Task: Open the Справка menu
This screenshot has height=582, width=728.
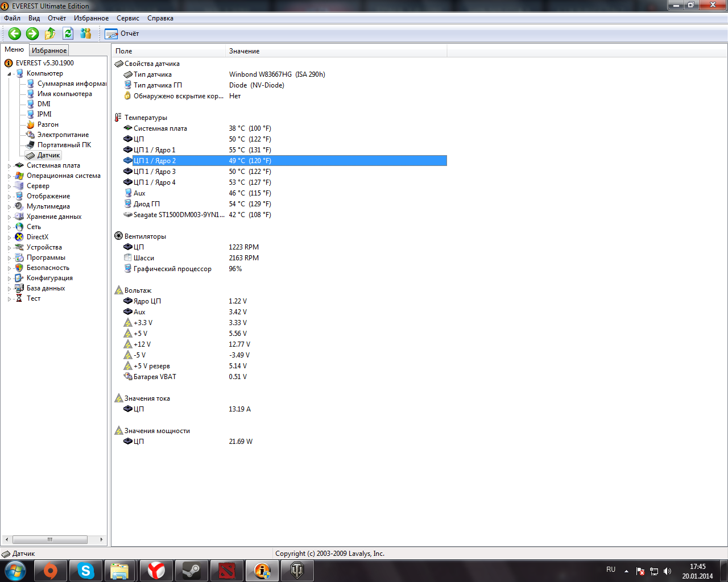Action: (160, 18)
